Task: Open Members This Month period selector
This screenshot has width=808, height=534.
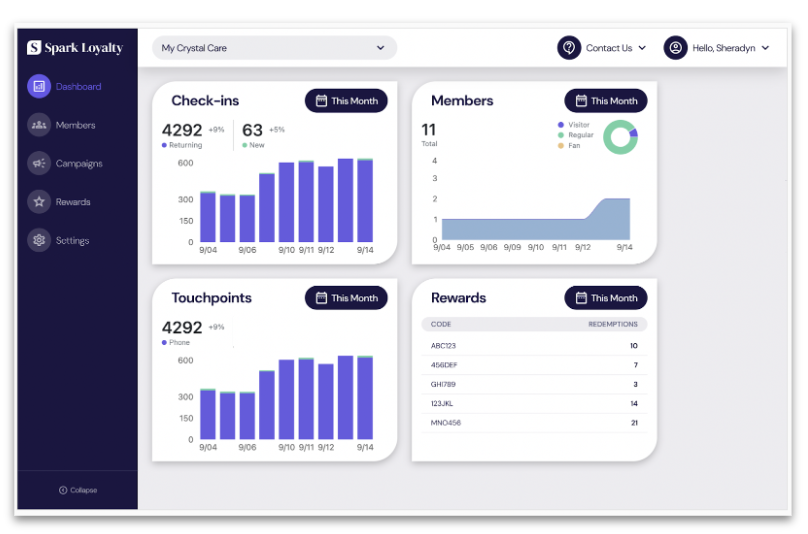Action: coord(606,101)
